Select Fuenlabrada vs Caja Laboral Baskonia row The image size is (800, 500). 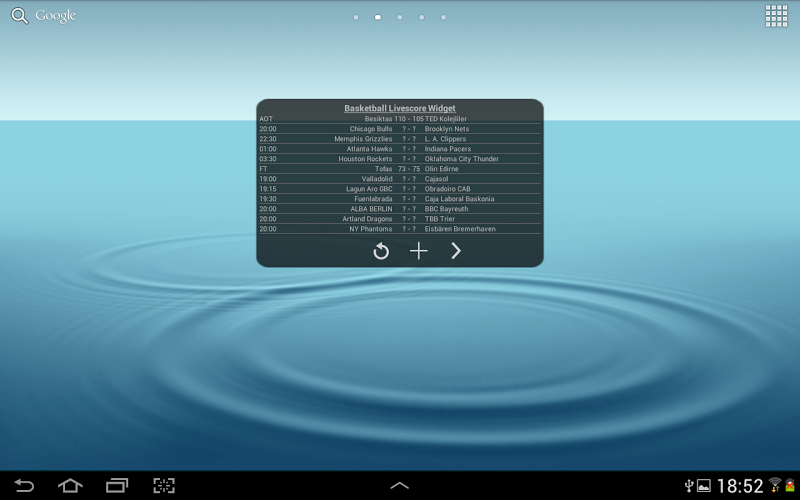(399, 198)
